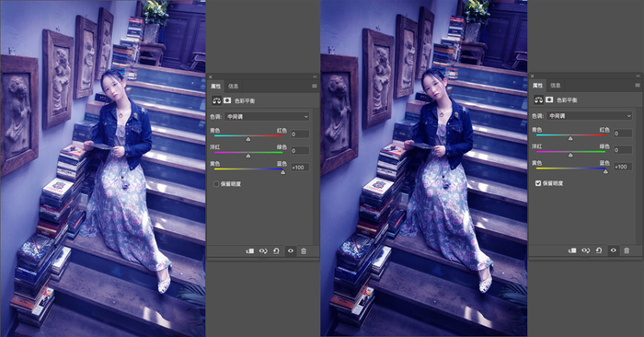The width and height of the screenshot is (644, 337).
Task: Collapse the right panel with double-arrow button
Action: [x=638, y=76]
